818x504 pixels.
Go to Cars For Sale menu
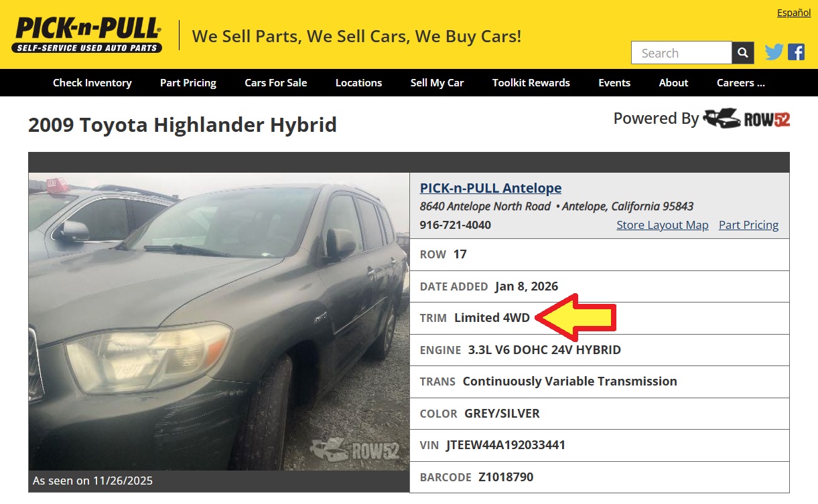tap(276, 83)
